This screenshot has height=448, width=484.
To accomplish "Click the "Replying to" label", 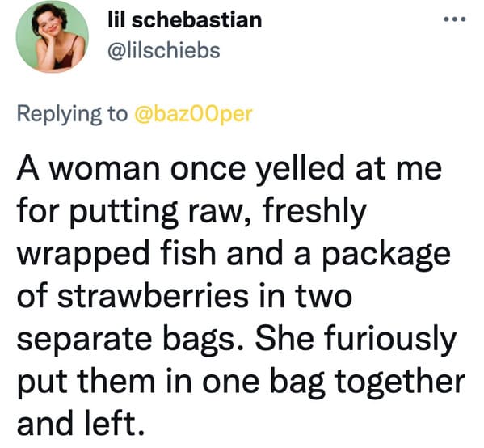I will (72, 114).
